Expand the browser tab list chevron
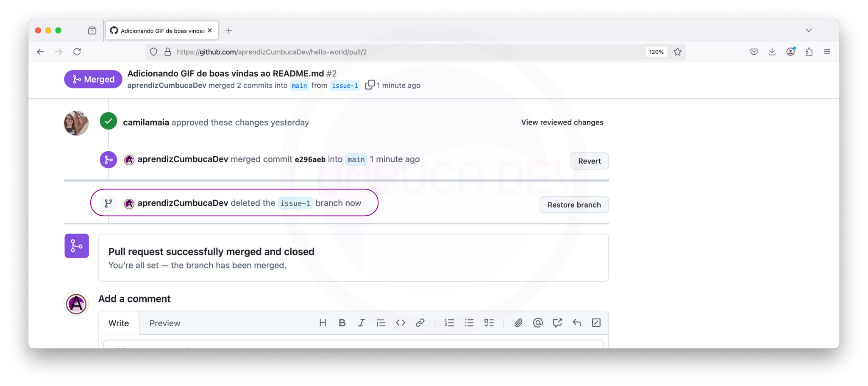 (x=809, y=31)
